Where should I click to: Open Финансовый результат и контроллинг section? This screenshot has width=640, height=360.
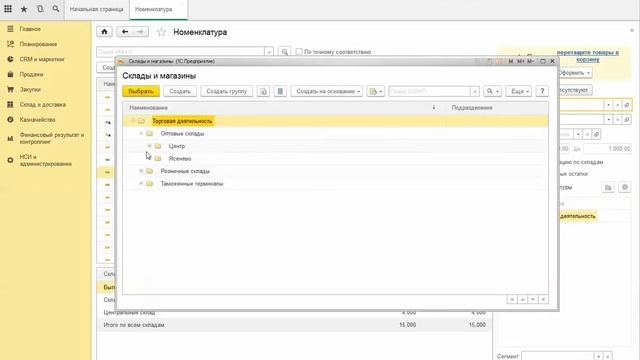(x=51, y=138)
